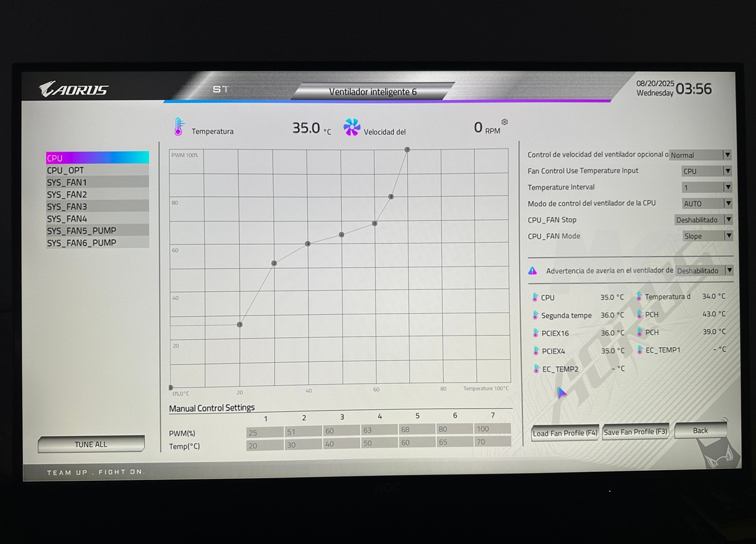Click the thermometer icon next to PCIEX16

pos(536,333)
